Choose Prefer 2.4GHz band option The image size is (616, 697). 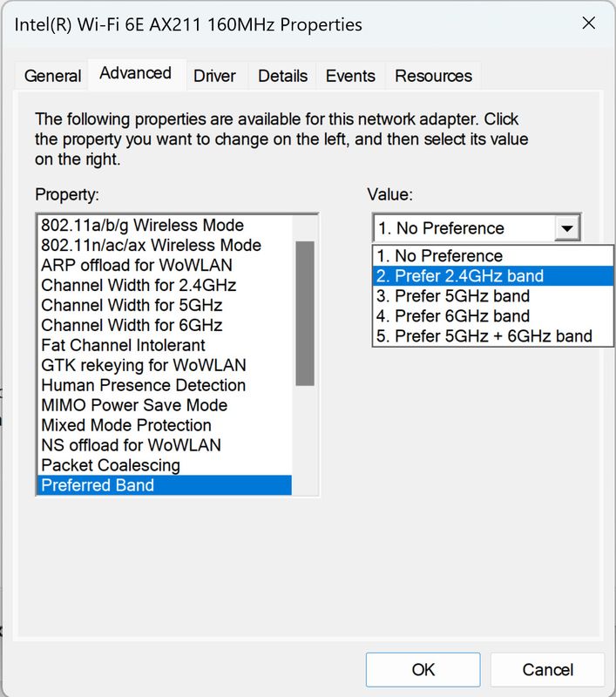[x=459, y=276]
